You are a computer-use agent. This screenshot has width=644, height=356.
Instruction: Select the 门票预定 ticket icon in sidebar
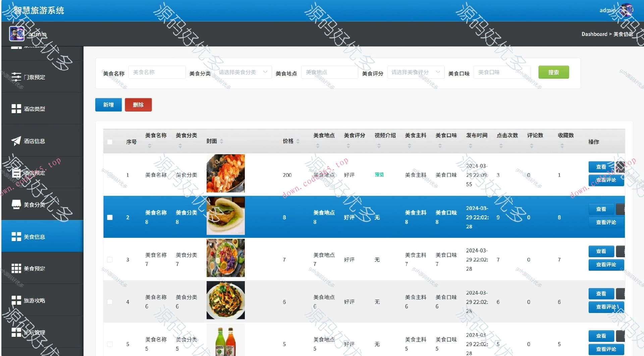17,77
